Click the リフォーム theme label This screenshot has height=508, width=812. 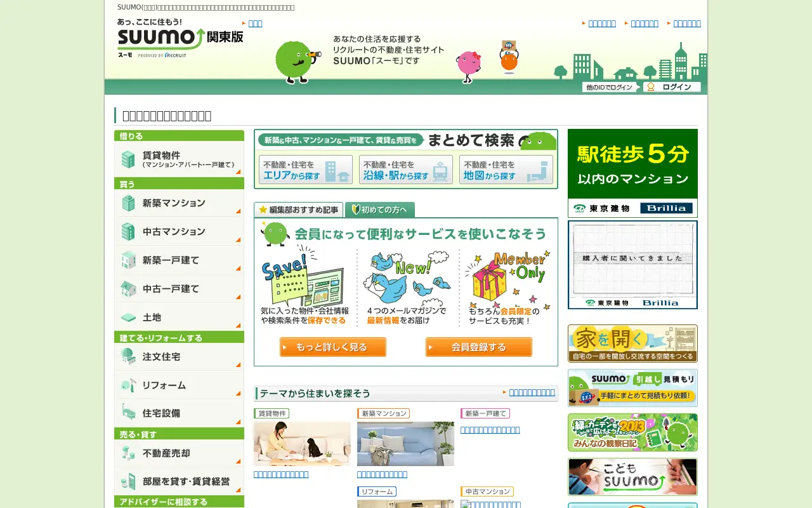[377, 491]
